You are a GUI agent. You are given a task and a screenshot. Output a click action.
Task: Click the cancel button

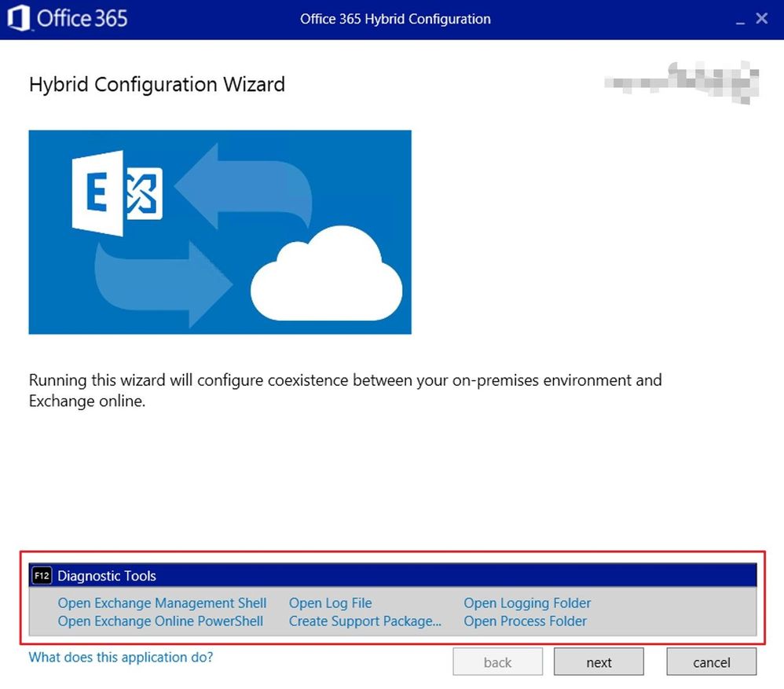[x=711, y=662]
